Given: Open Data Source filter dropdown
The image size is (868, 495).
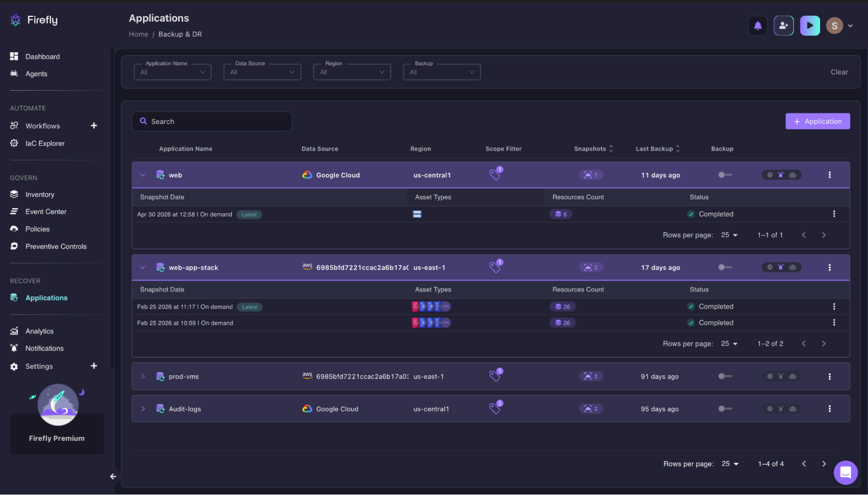Looking at the screenshot, I should pyautogui.click(x=262, y=72).
